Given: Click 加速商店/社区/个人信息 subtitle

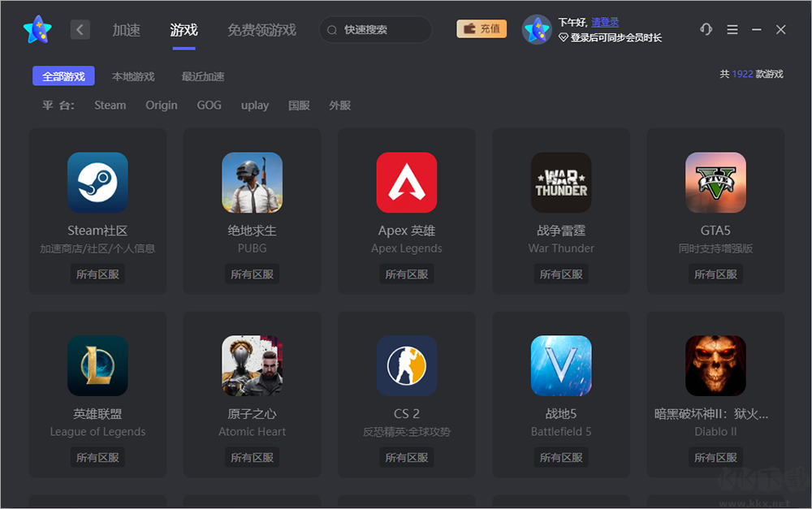Looking at the screenshot, I should click(98, 248).
